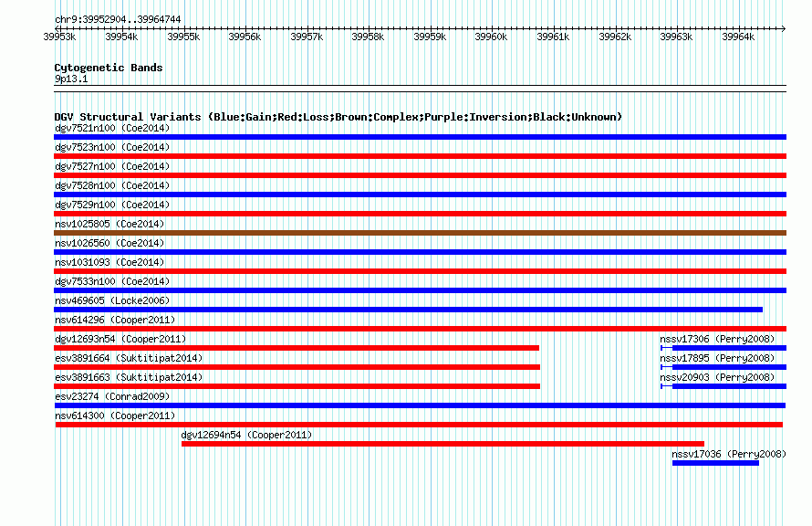Open the nsv614296 (Cooper2011) label

click(x=115, y=320)
